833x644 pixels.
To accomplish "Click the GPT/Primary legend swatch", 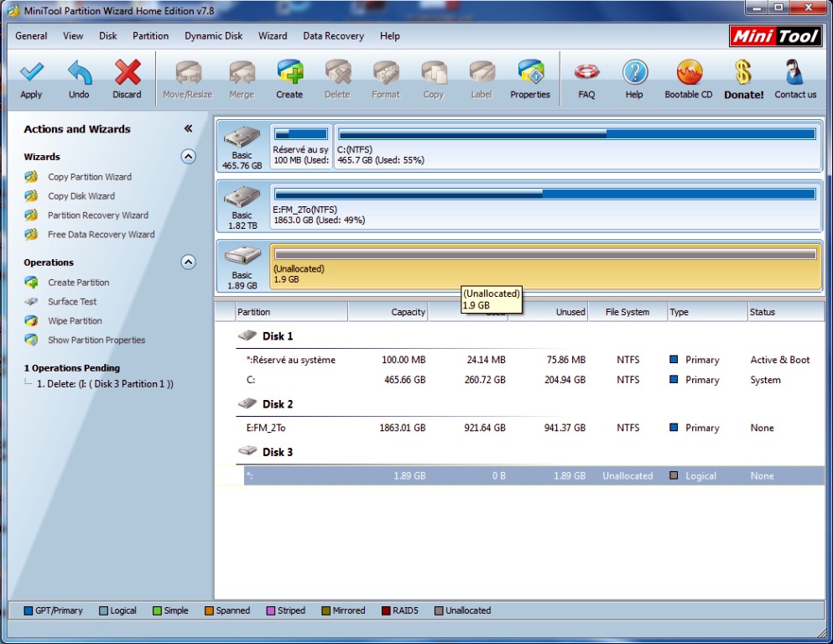I will pos(29,610).
